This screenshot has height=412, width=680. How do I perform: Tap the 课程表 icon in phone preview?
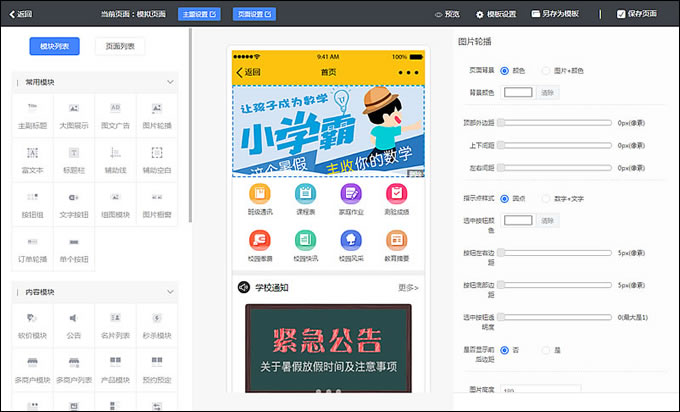[306, 194]
